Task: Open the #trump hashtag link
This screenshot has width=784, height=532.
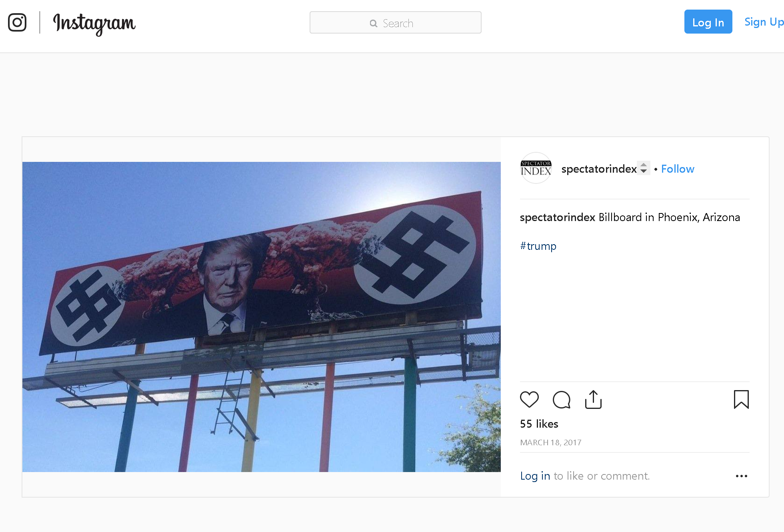Action: point(538,246)
